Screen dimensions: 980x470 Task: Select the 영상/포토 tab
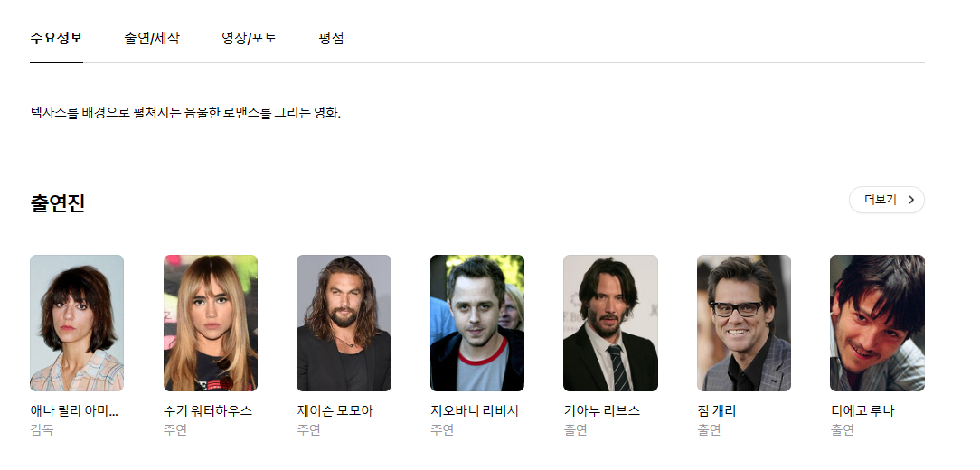coord(249,39)
